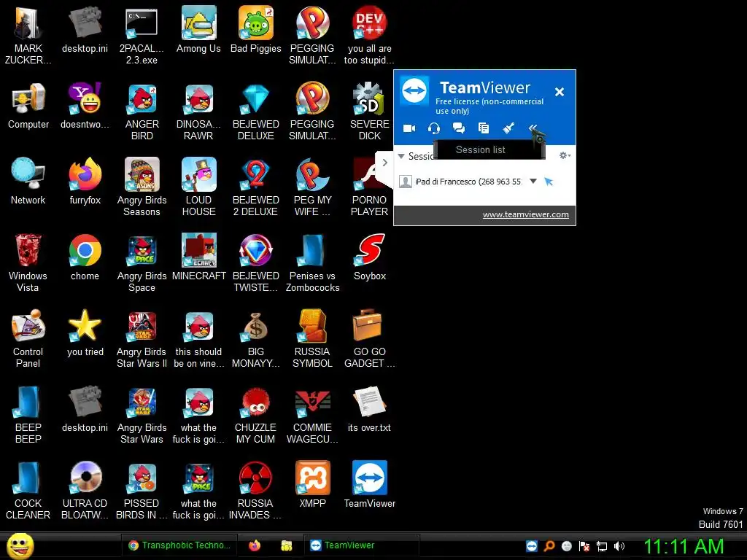Select the Among Us desktop icon
The width and height of the screenshot is (747, 560).
click(x=198, y=30)
